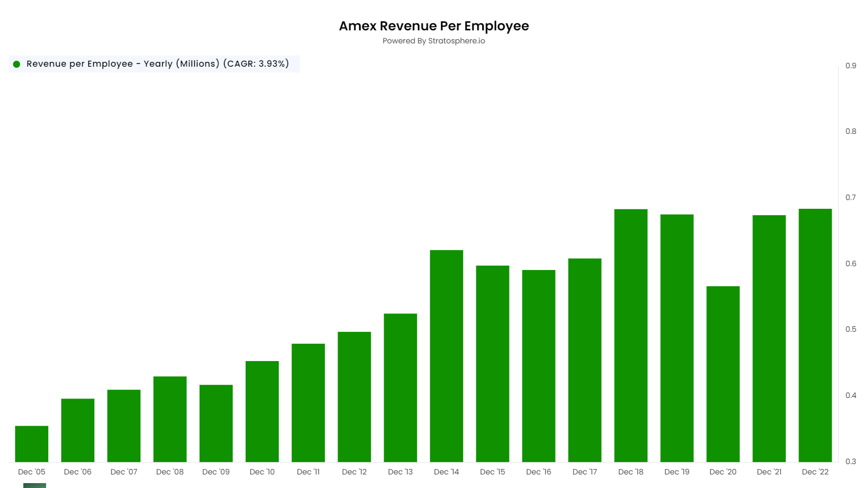Image resolution: width=868 pixels, height=488 pixels.
Task: Select the Dec '06 bar
Action: coord(78,431)
